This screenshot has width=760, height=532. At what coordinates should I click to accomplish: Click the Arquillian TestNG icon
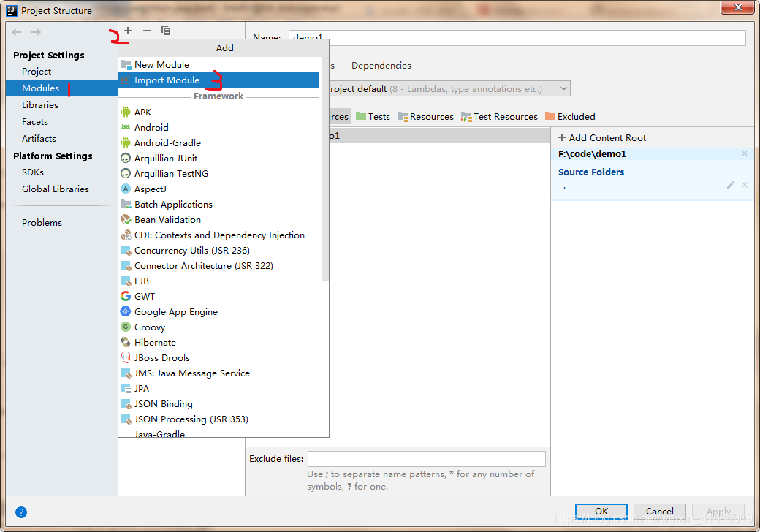click(126, 173)
